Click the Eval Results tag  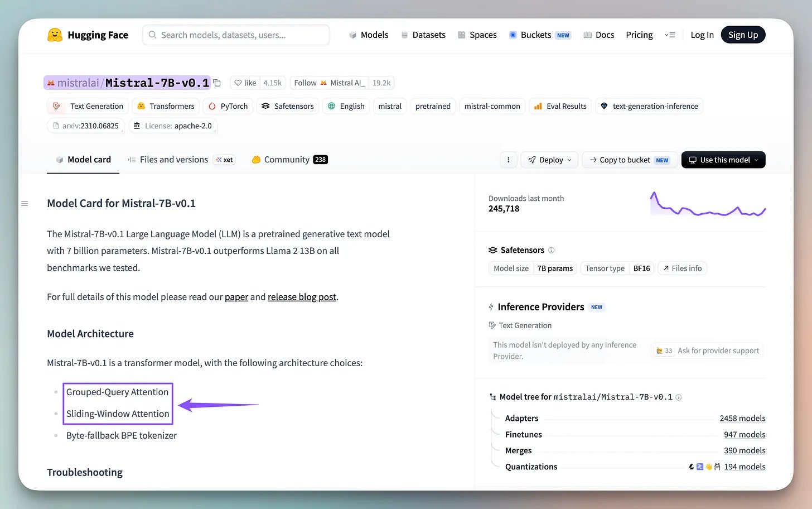pyautogui.click(x=560, y=106)
